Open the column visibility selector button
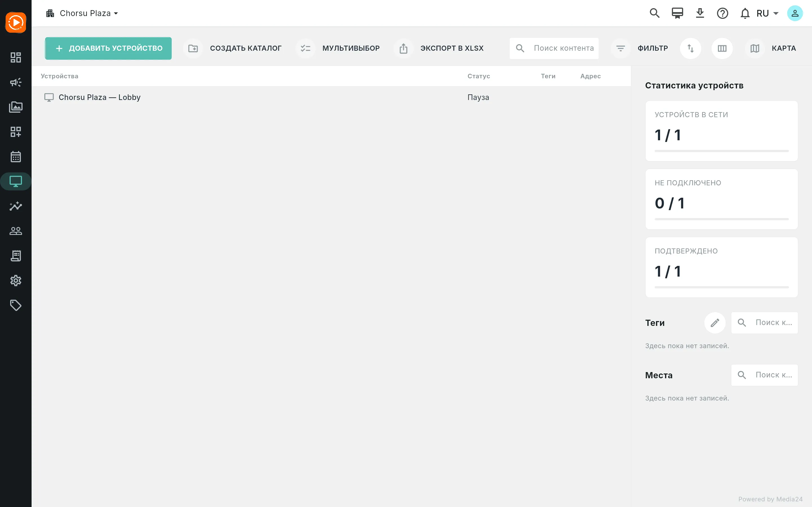The height and width of the screenshot is (507, 812). pyautogui.click(x=722, y=48)
